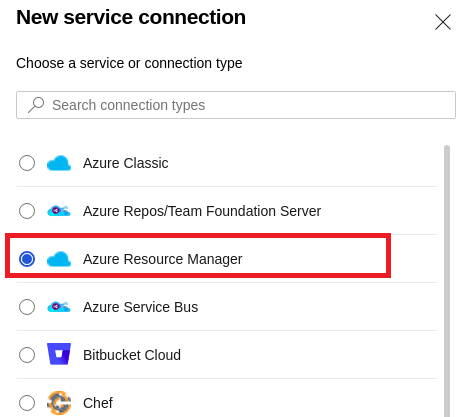The width and height of the screenshot is (460, 417).
Task: Click the Chef logo icon
Action: tap(59, 403)
